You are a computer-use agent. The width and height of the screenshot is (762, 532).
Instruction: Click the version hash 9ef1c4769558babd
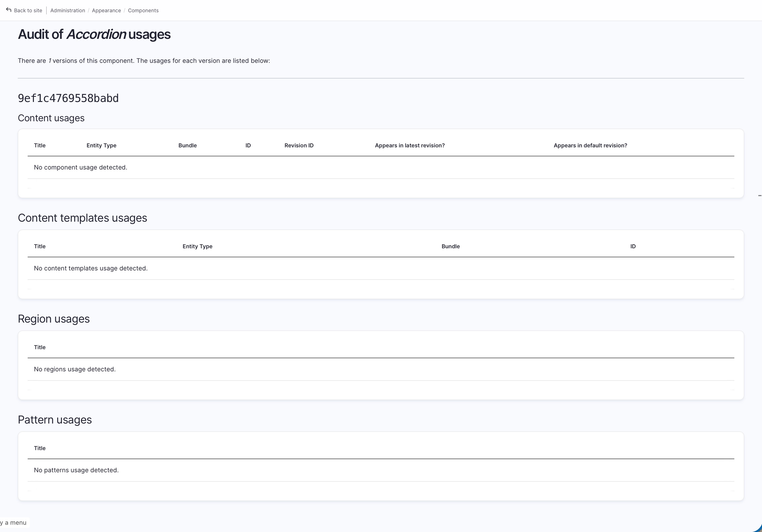(68, 98)
